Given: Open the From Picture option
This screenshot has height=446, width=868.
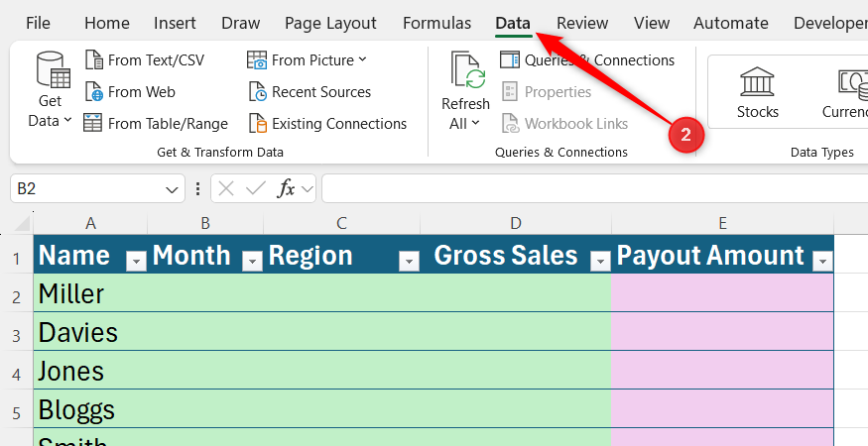Looking at the screenshot, I should [307, 59].
